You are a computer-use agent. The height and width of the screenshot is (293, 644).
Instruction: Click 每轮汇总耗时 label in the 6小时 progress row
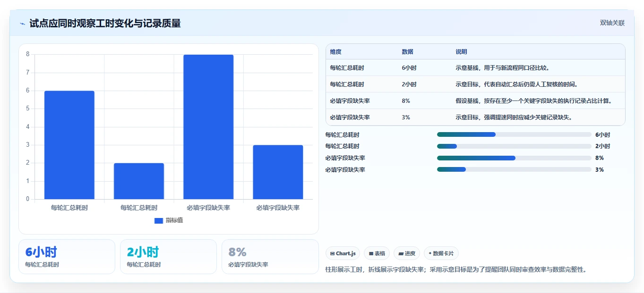[x=342, y=134]
